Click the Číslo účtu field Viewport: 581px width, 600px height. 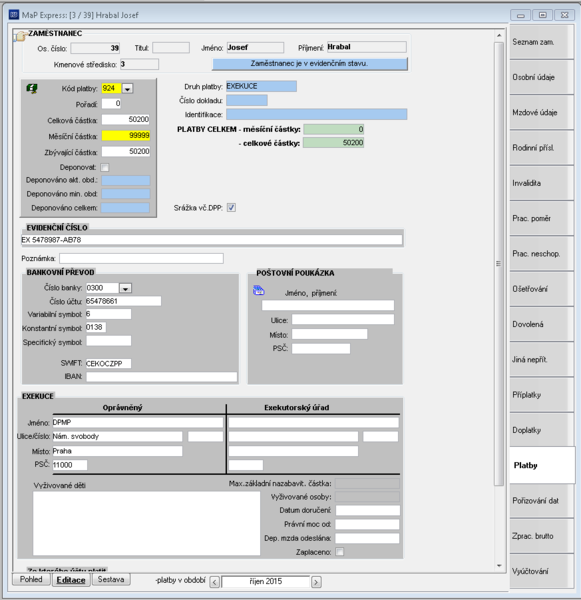tap(124, 301)
